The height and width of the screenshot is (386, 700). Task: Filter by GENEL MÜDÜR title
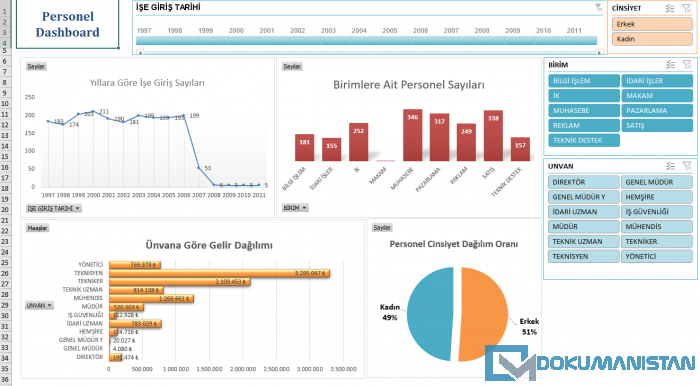click(x=657, y=182)
